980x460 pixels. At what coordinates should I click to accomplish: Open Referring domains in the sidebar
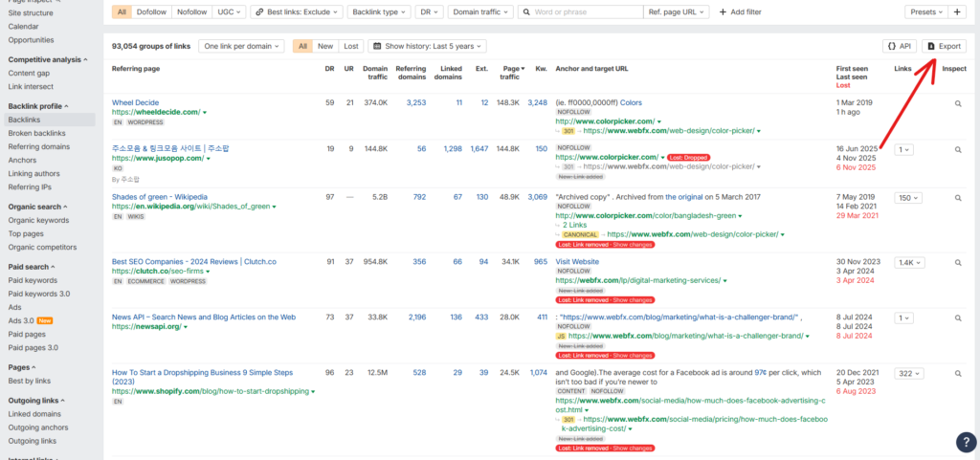pyautogui.click(x=39, y=147)
